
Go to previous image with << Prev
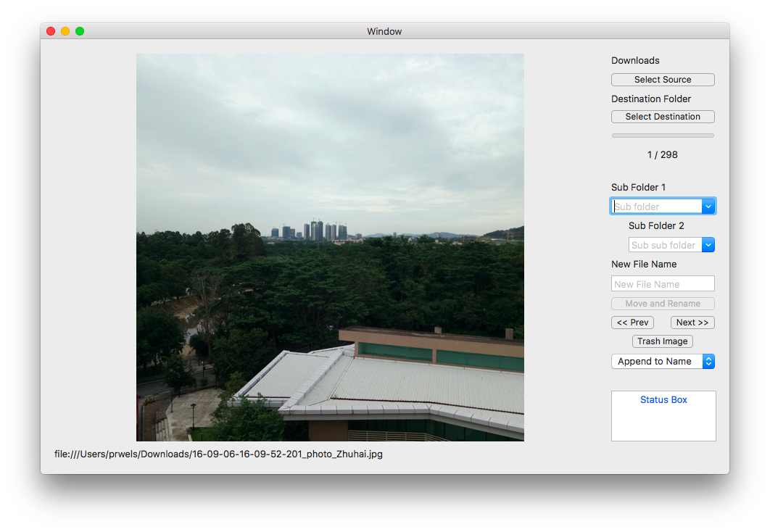632,323
